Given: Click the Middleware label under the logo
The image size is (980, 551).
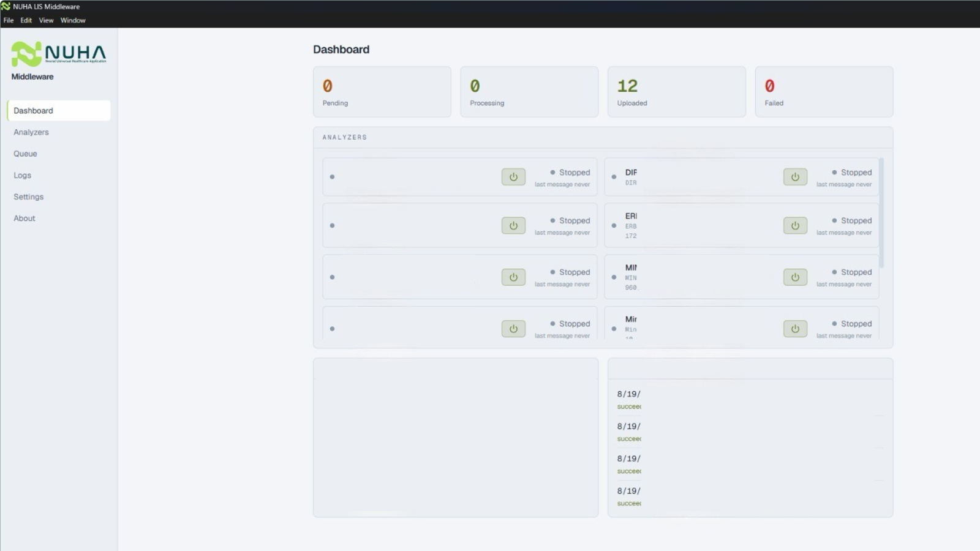Looking at the screenshot, I should pyautogui.click(x=32, y=77).
